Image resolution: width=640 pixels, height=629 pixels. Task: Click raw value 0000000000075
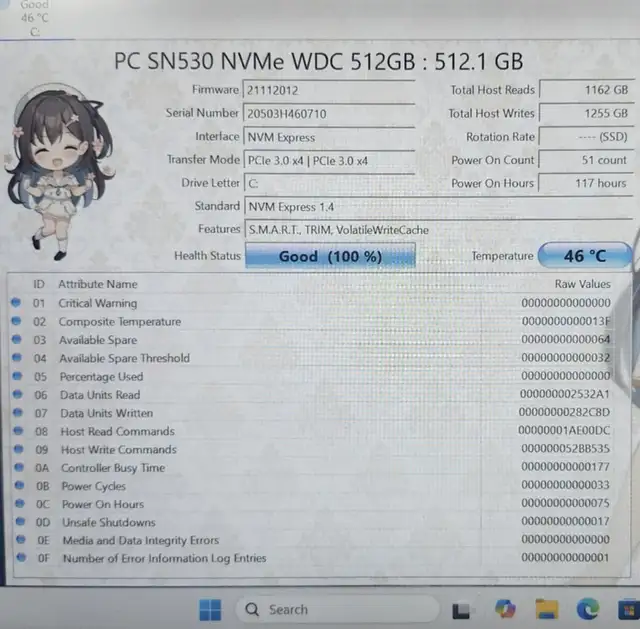[565, 502]
